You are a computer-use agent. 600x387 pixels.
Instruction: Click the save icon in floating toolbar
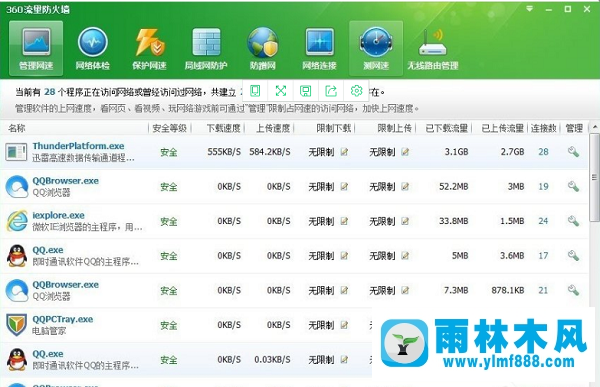pos(305,91)
